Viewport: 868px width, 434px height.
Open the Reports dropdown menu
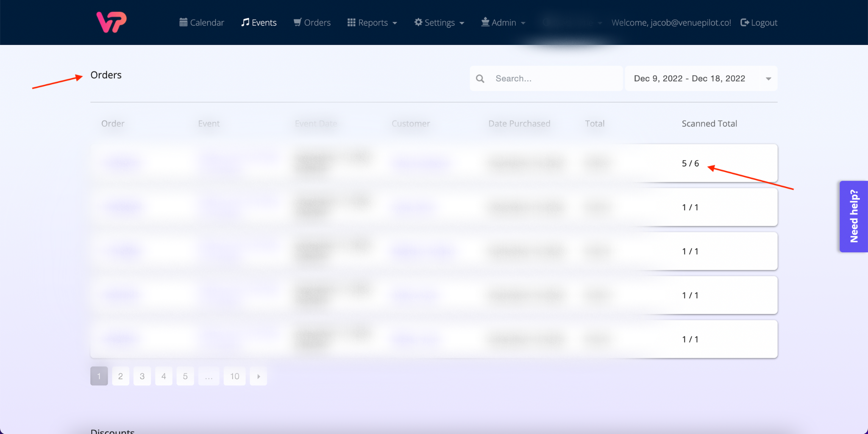(373, 22)
